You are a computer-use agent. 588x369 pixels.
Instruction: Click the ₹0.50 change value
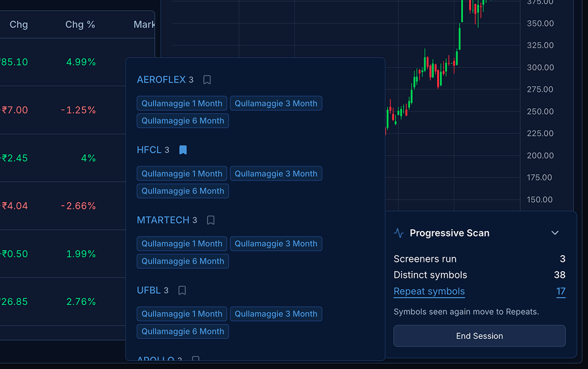click(14, 254)
